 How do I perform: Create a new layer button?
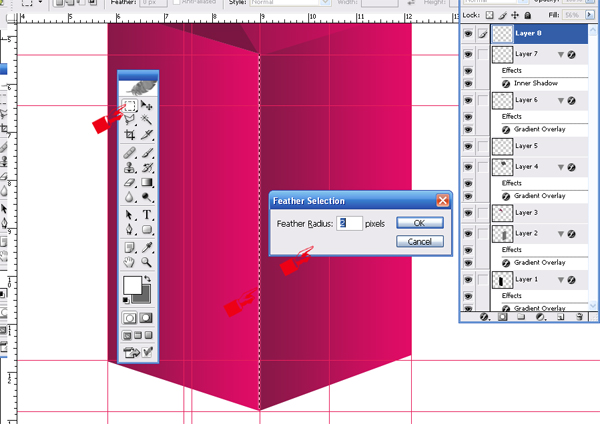[561, 317]
